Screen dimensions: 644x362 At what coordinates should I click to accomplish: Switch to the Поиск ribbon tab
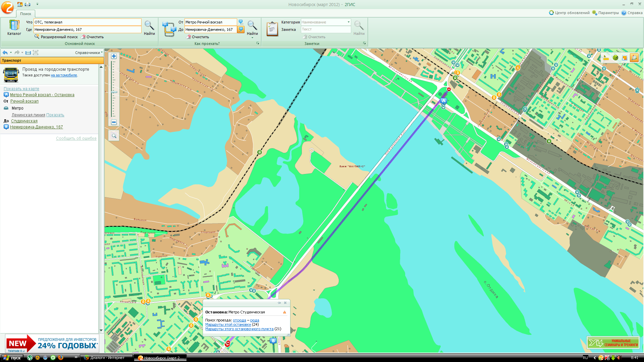pos(25,14)
